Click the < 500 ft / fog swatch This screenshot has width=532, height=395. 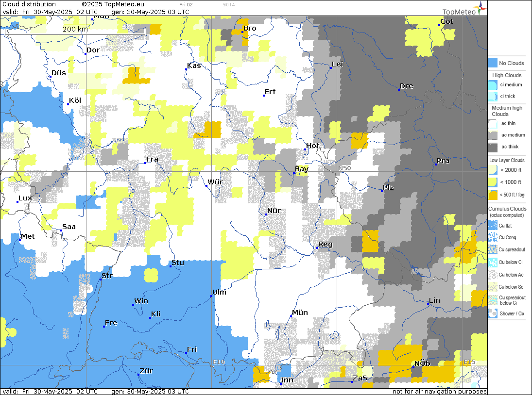(x=493, y=195)
